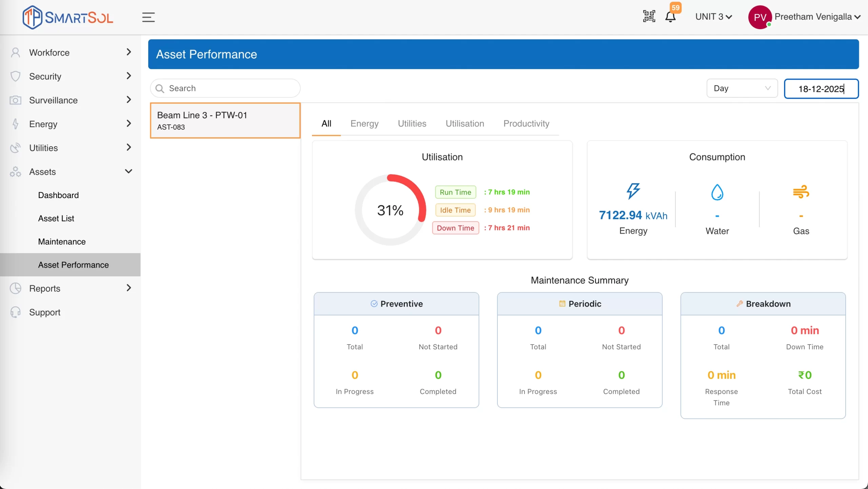Click the 31% utilisation gauge

click(390, 210)
